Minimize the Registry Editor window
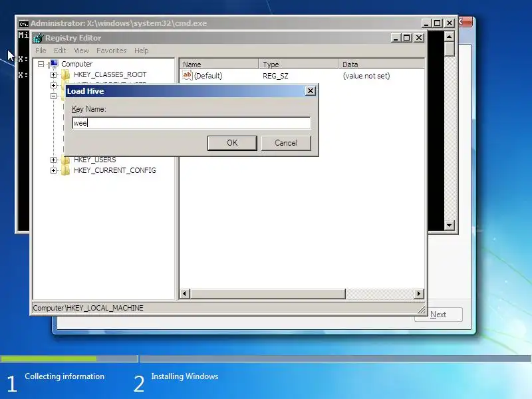The height and width of the screenshot is (399, 532). [x=395, y=38]
